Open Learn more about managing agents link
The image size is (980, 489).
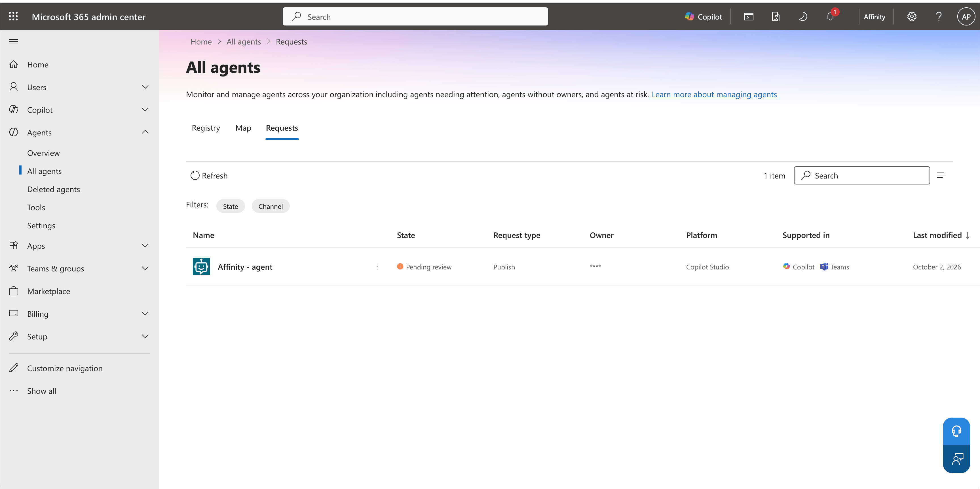(x=714, y=94)
